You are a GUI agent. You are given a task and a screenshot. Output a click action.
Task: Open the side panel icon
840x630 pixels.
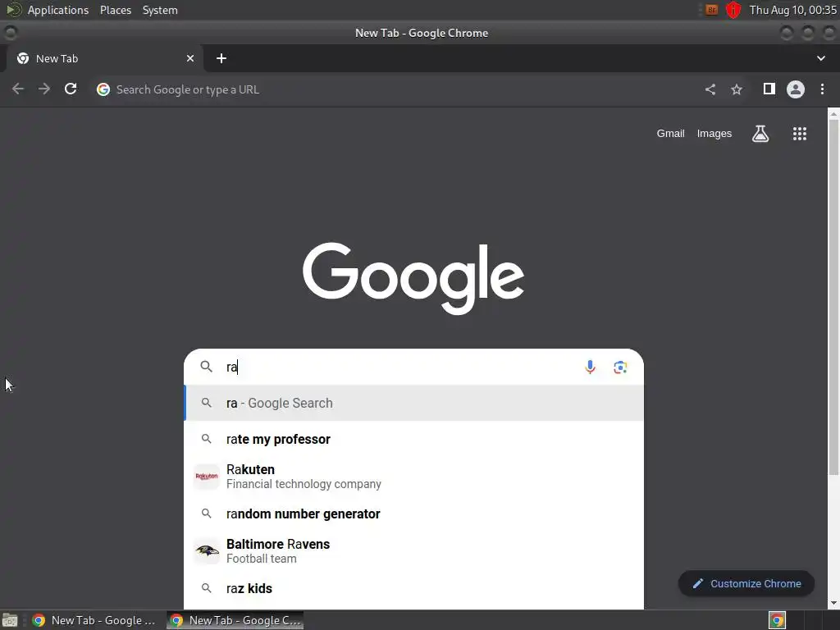pos(769,89)
